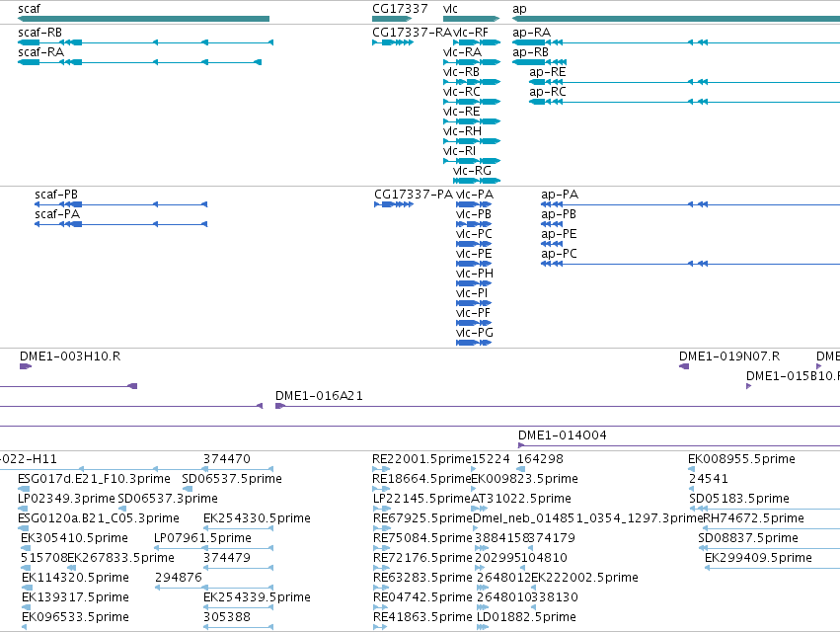Select the ap-PE protein label
The height and width of the screenshot is (632, 840).
tap(559, 234)
